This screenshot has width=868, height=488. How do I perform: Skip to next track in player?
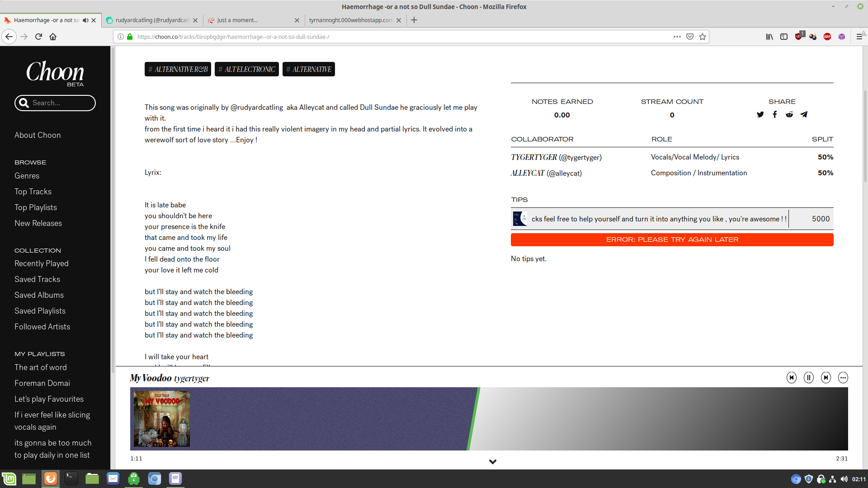coord(826,378)
